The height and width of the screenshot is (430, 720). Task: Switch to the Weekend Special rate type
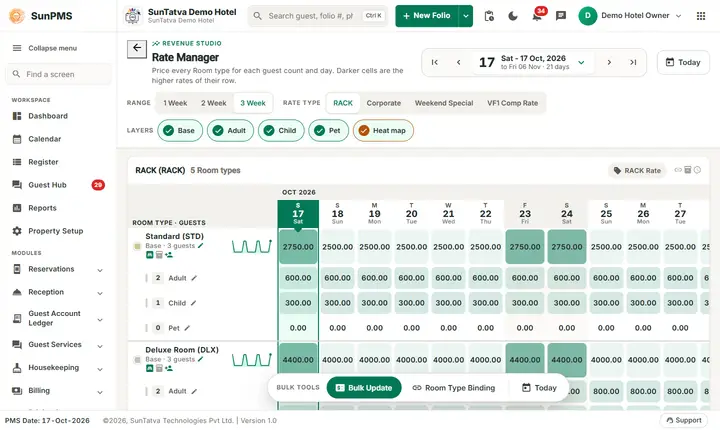click(x=444, y=103)
